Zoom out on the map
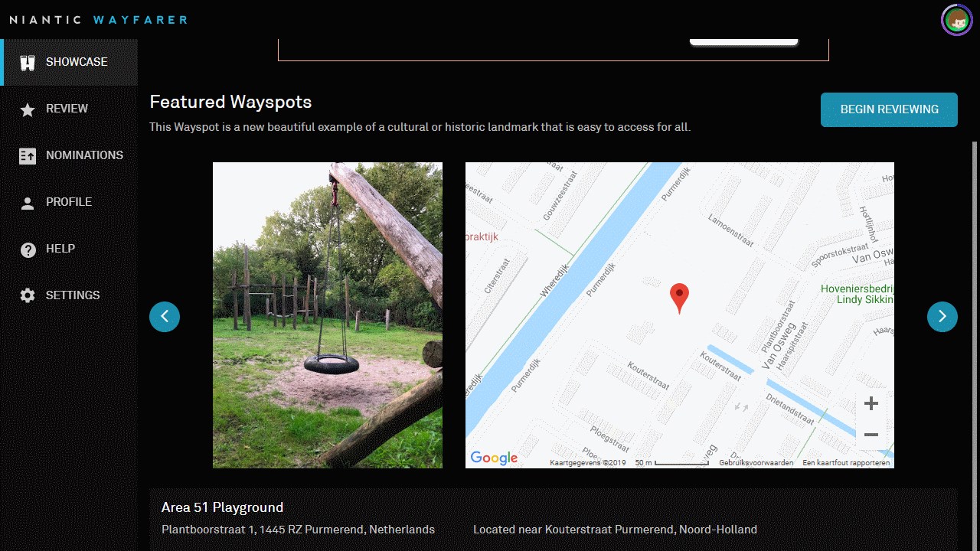Viewport: 980px width, 551px height. (871, 435)
